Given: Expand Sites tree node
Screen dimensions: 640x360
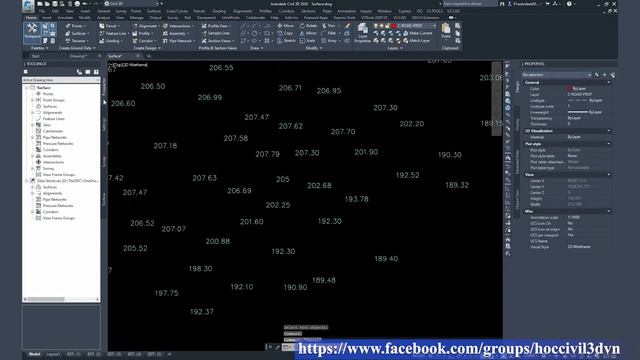Looking at the screenshot, I should click(x=32, y=125).
